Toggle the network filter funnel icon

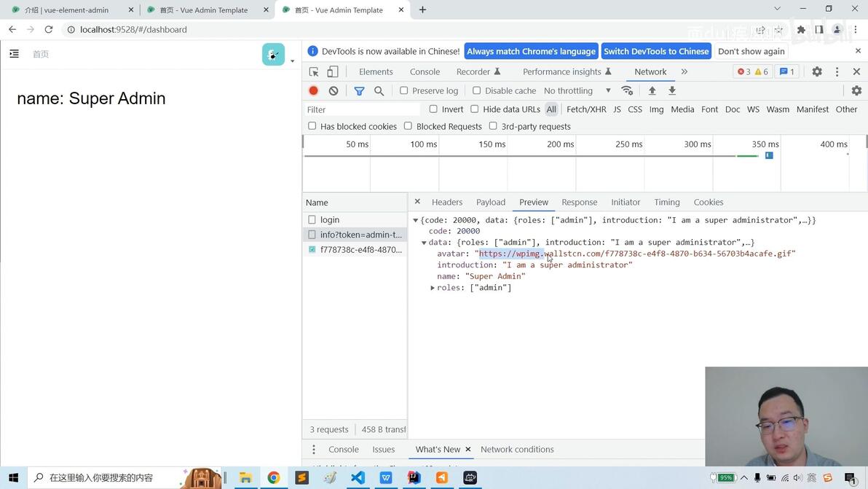pos(359,91)
